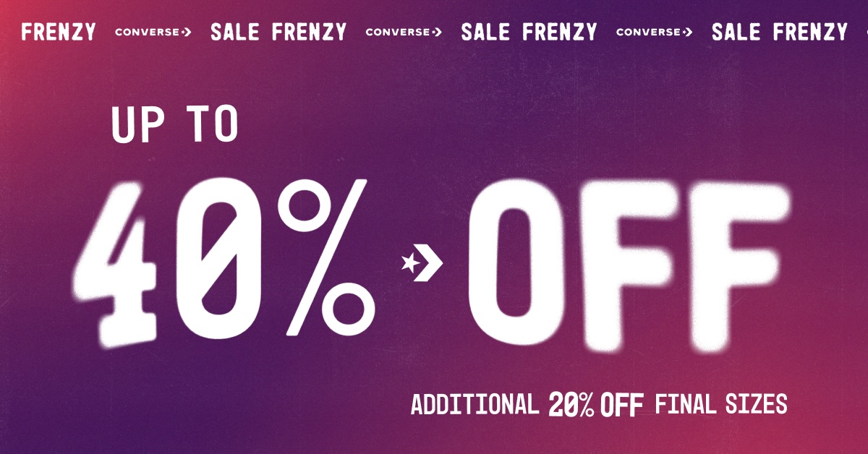Screen dimensions: 868x454
Task: Click the rightmost full Converse logo in marquee
Action: click(x=654, y=32)
